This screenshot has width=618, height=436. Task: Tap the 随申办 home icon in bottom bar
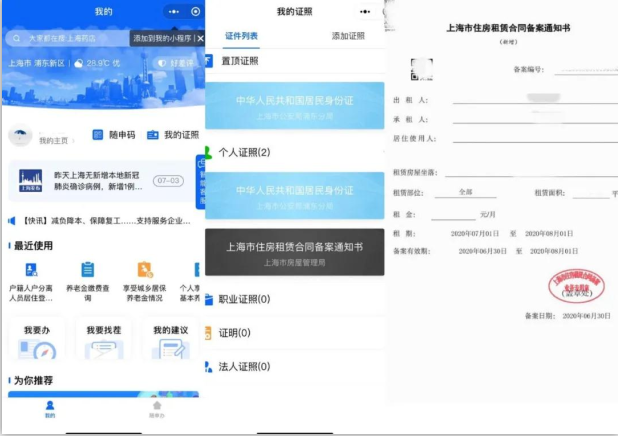pyautogui.click(x=156, y=406)
